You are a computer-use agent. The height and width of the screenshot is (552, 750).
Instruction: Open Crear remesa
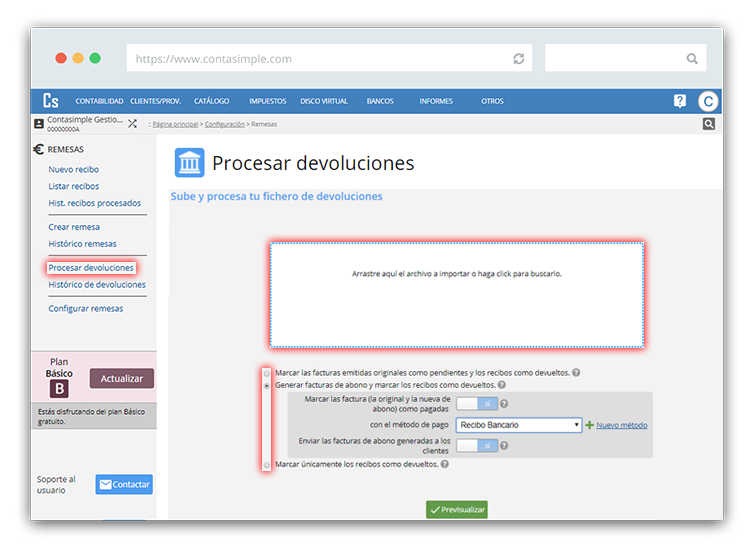tap(74, 227)
